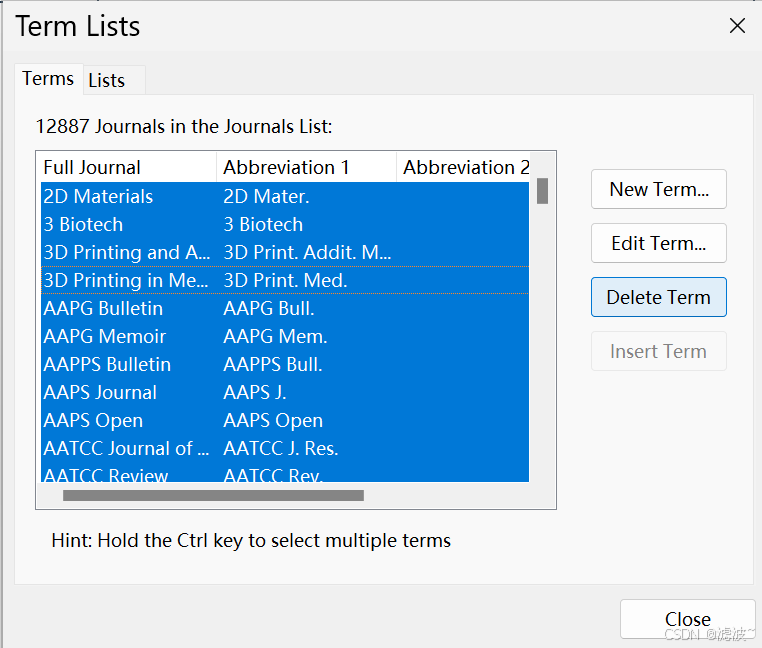This screenshot has height=648, width=762.
Task: Click the vertical scrollbar thumb in list
Action: (x=542, y=191)
